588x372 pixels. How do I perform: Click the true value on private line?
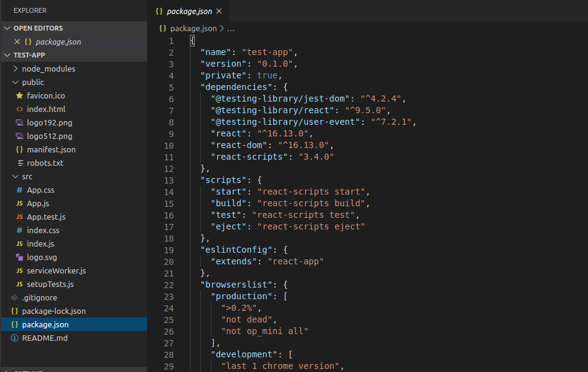click(x=267, y=75)
